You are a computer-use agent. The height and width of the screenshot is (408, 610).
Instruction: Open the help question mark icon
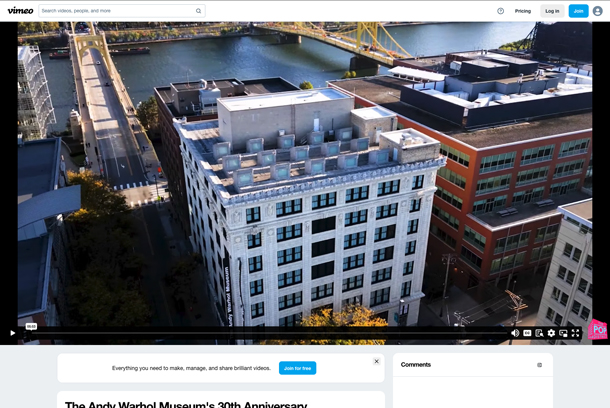point(500,11)
